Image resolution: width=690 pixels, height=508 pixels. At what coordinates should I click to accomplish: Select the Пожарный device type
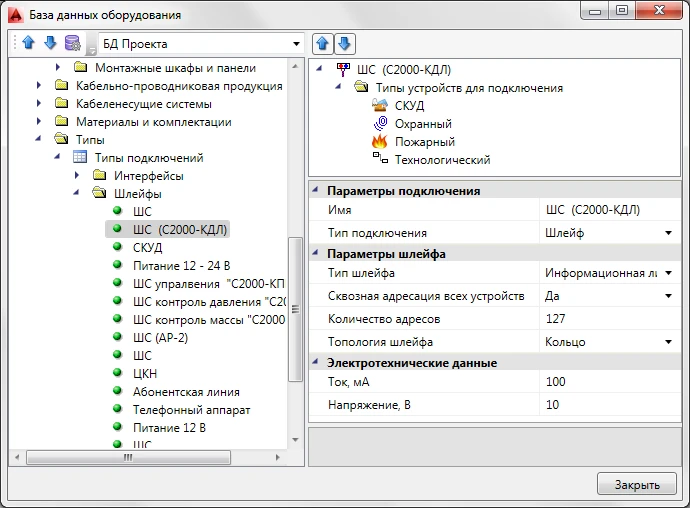coord(424,142)
